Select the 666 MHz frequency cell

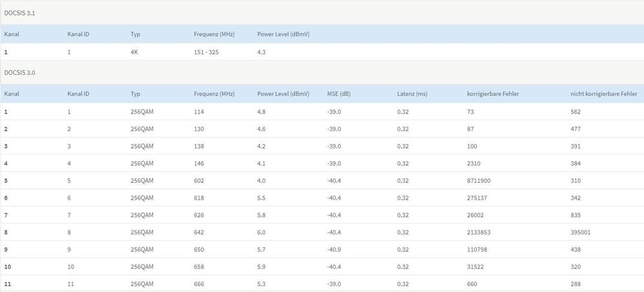pos(199,284)
